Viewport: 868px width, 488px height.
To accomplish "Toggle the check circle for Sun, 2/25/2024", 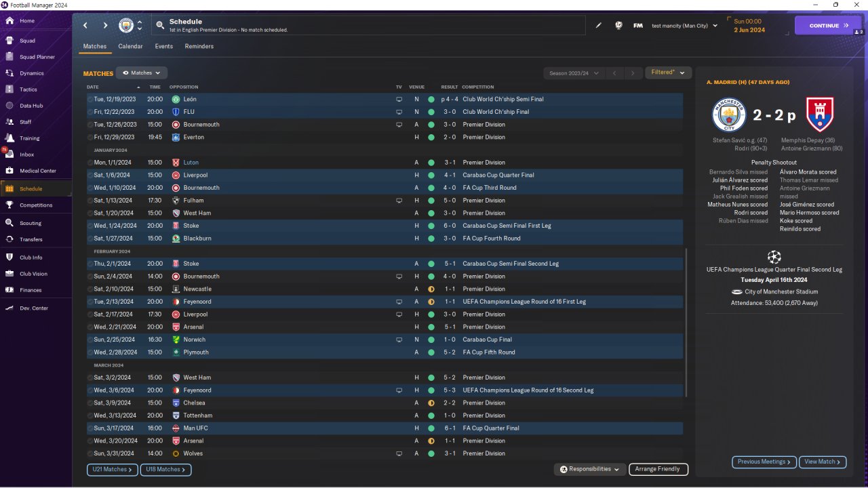I will point(90,340).
